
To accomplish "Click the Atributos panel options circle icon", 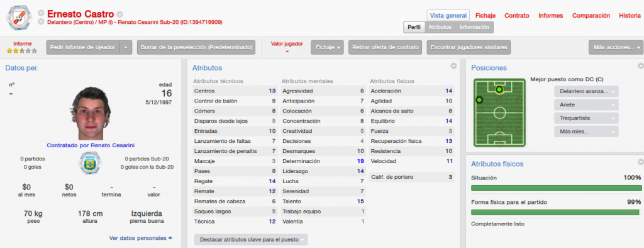I will point(453,66).
